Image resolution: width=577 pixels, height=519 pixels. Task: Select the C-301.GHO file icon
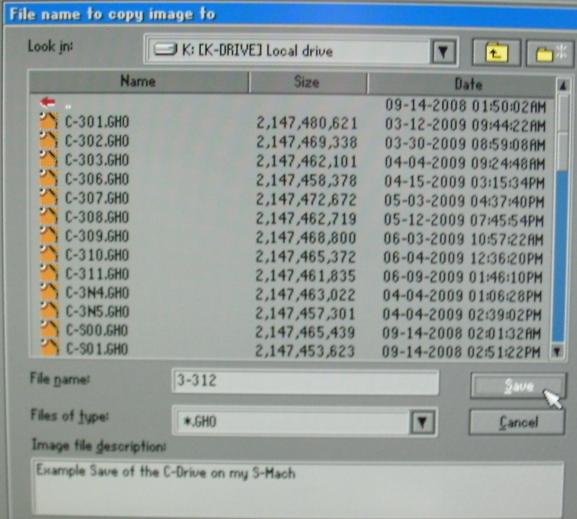tap(49, 121)
